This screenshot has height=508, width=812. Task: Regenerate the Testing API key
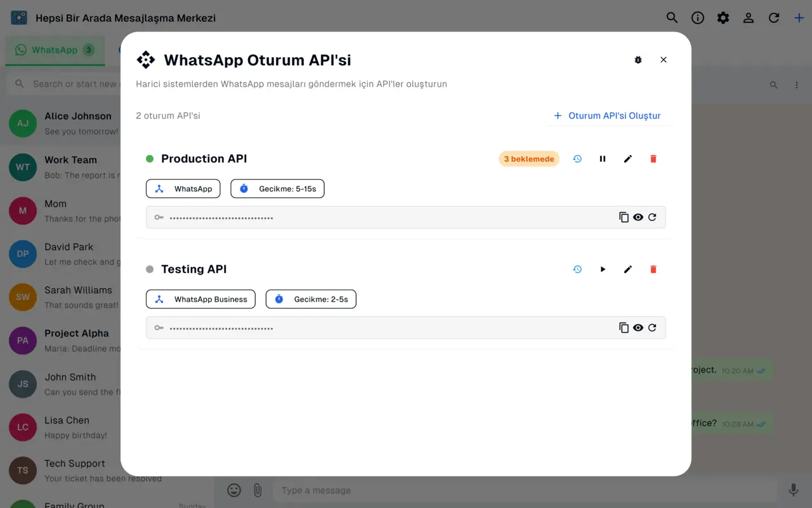coord(652,328)
